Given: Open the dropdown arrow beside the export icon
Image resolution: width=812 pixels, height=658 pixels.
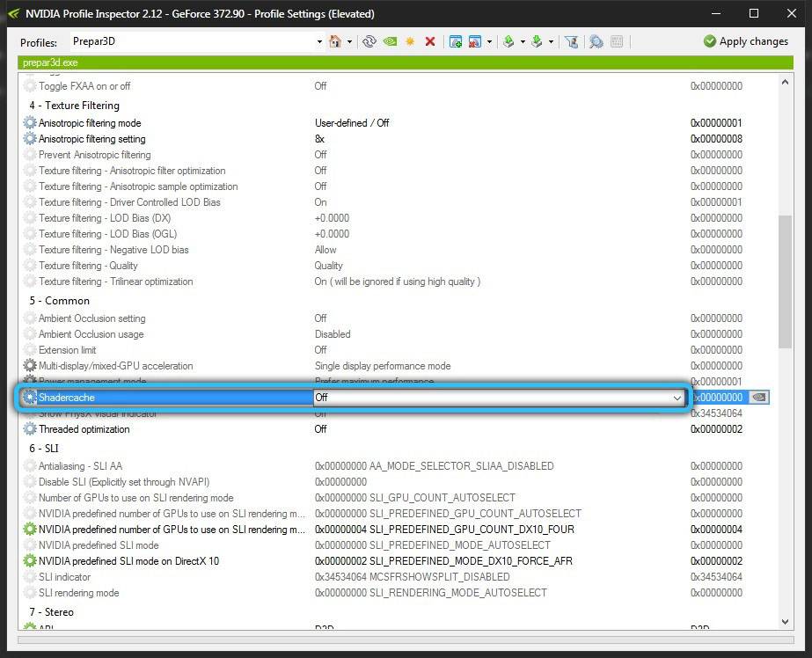Looking at the screenshot, I should coord(523,41).
